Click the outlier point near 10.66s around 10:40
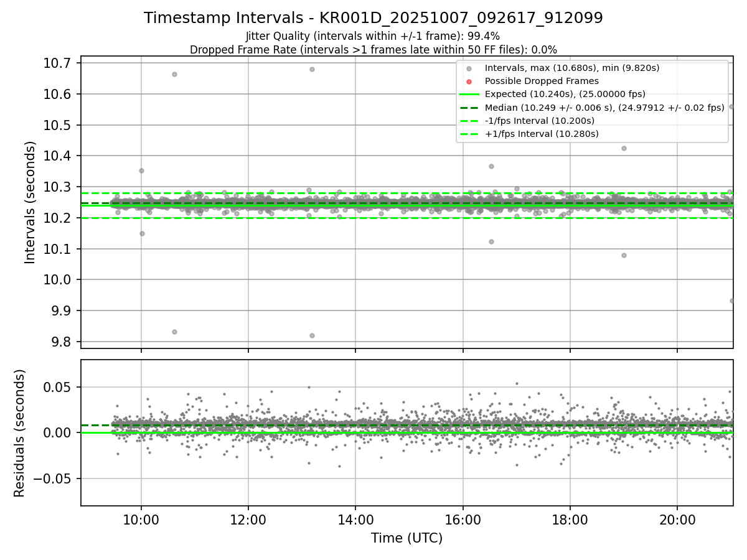 [174, 74]
